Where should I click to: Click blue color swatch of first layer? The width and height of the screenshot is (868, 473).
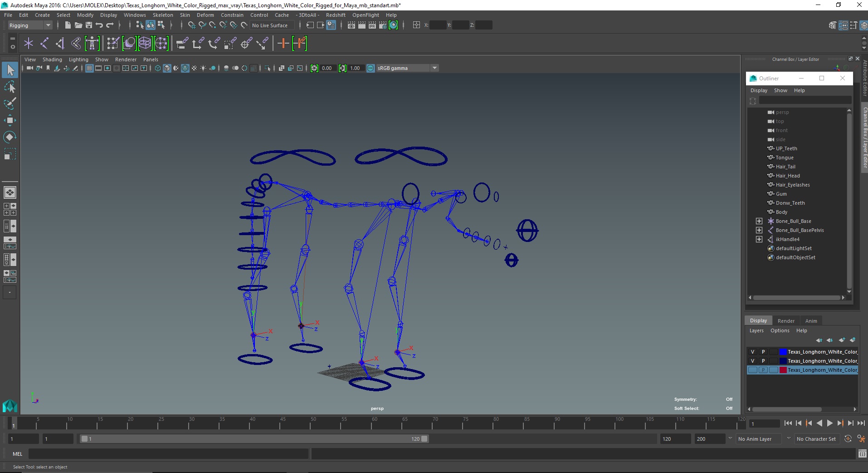[783, 352]
